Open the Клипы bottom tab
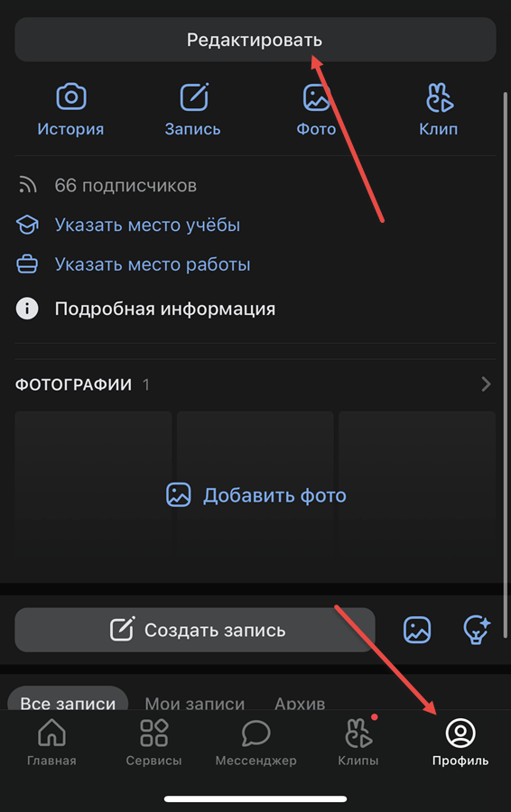Screen dimensions: 511x812 pos(358,743)
